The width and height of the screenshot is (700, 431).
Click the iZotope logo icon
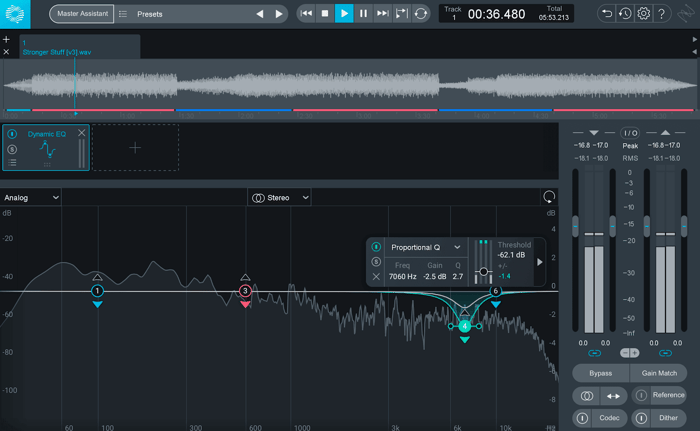(686, 14)
